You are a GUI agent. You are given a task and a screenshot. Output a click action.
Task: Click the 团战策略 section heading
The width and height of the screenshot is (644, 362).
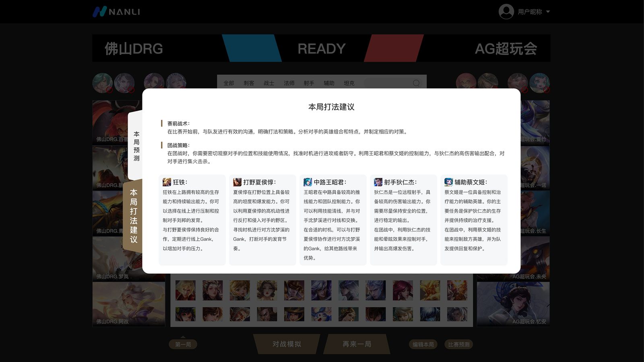tap(178, 145)
